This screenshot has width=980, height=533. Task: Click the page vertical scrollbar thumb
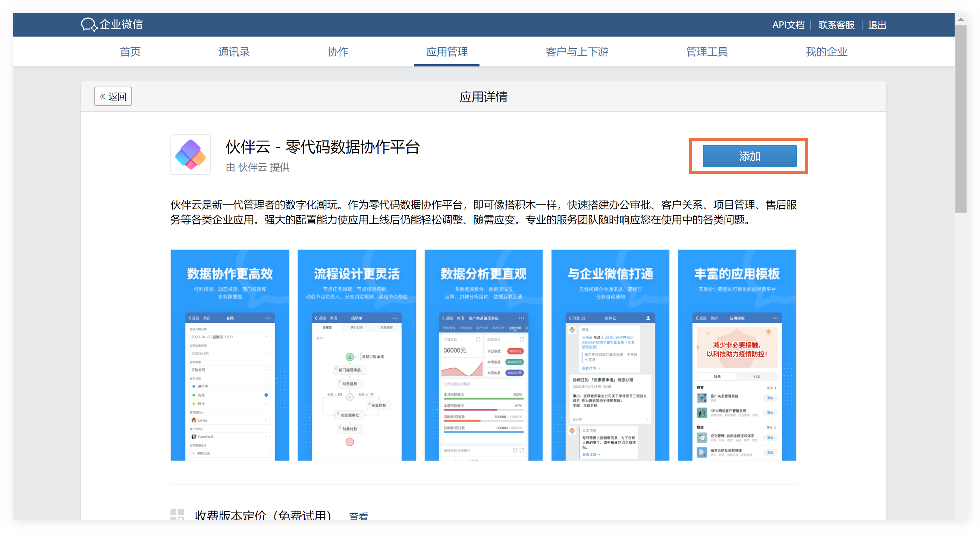point(961,119)
